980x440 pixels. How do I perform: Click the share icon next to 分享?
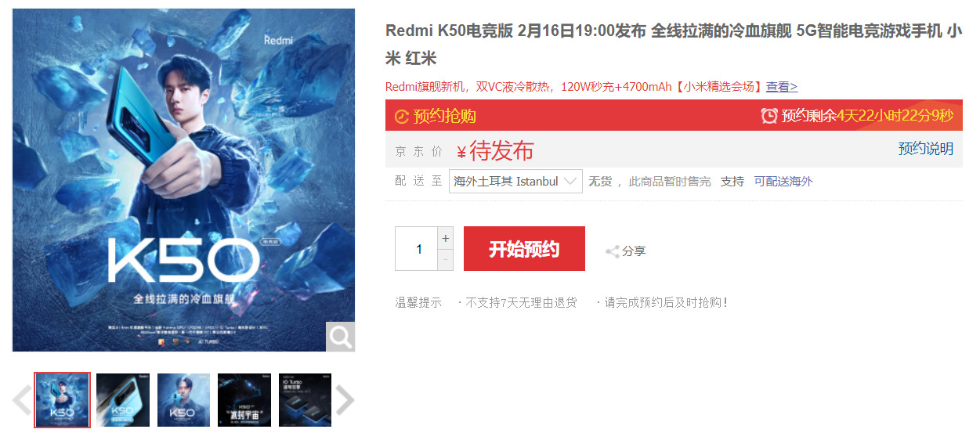612,251
